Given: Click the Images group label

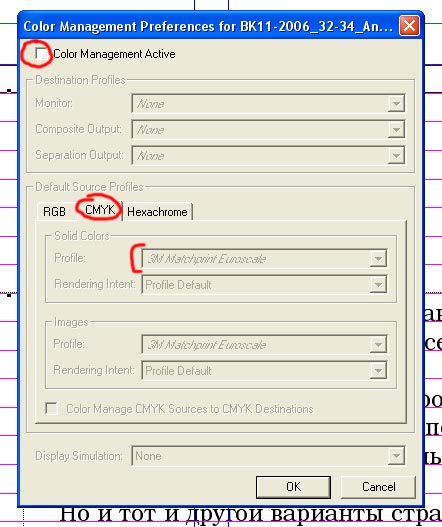Looking at the screenshot, I should point(71,322).
